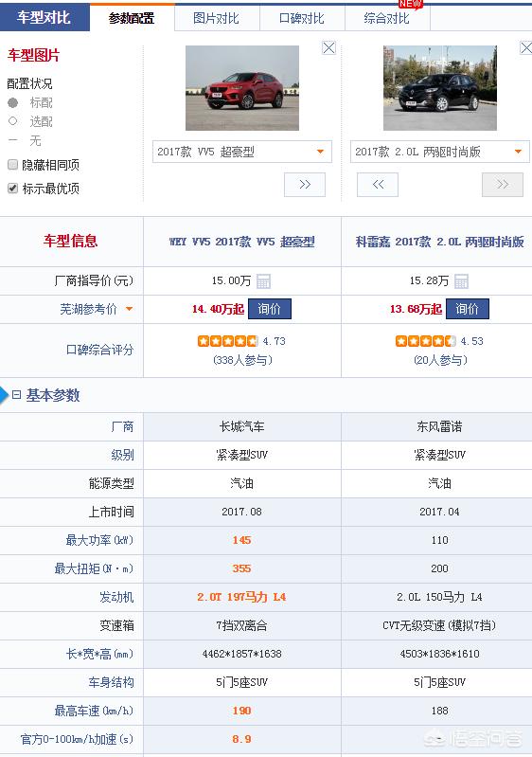Uncheck the 标示最优项 checkbox

13,189
